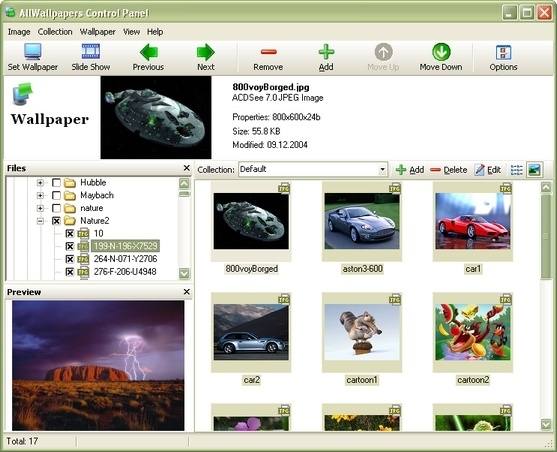
Task: Click the grayed-out Move Up icon
Action: click(x=383, y=52)
